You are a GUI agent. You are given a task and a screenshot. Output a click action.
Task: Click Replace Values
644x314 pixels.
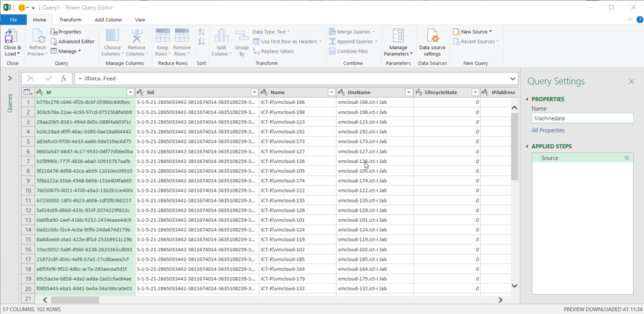coord(273,51)
